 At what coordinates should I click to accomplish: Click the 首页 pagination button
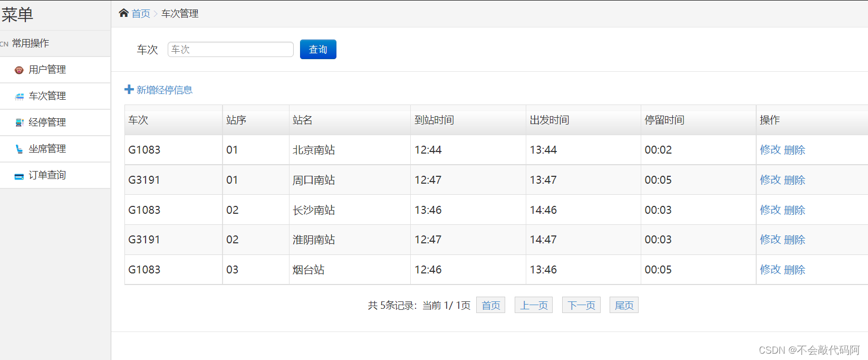(490, 305)
